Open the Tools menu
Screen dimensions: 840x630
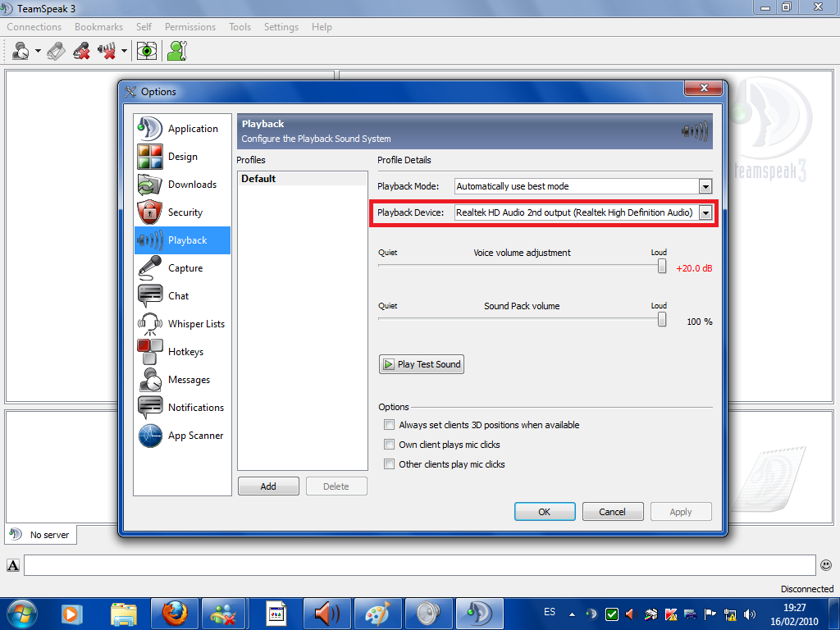pyautogui.click(x=240, y=27)
